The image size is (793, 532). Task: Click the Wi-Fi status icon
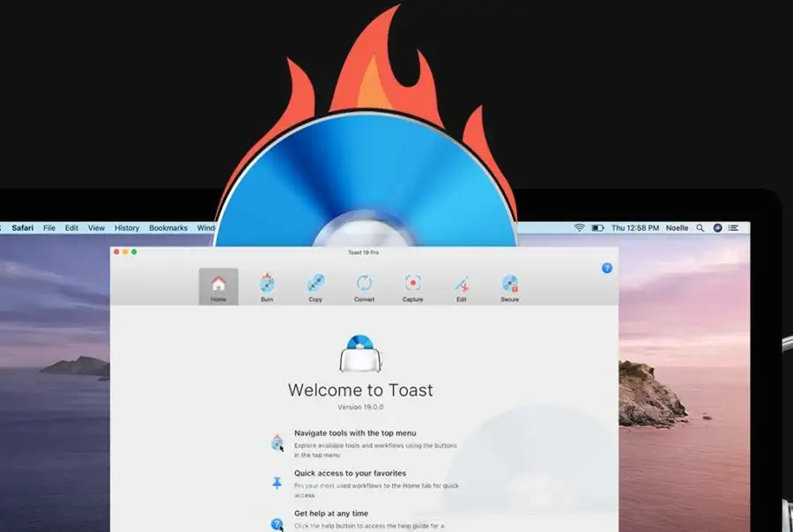[579, 228]
